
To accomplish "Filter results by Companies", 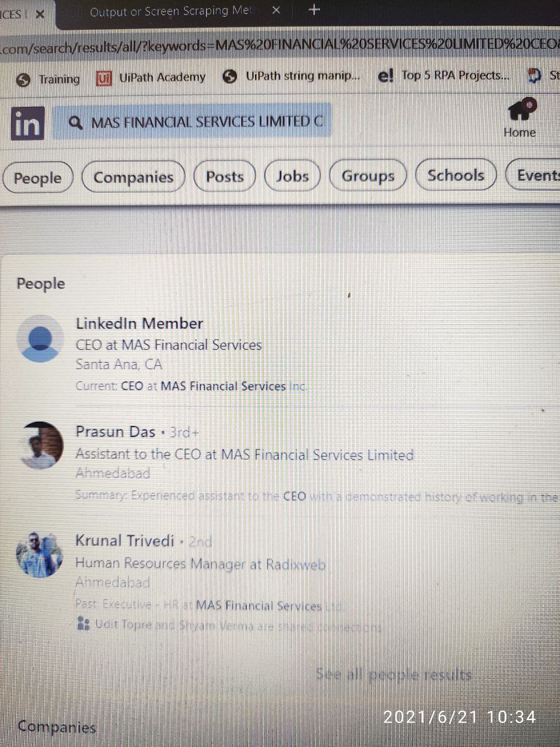I will [133, 177].
